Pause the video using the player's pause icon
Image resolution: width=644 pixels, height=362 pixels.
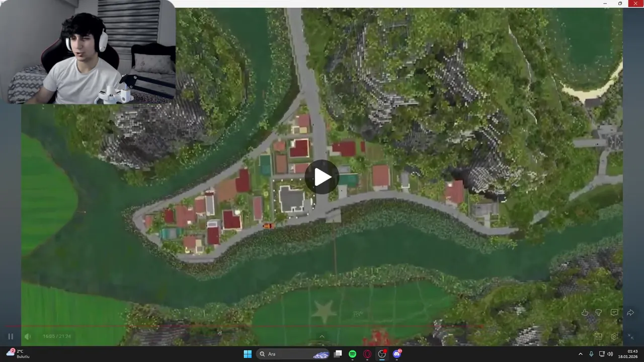click(x=11, y=336)
